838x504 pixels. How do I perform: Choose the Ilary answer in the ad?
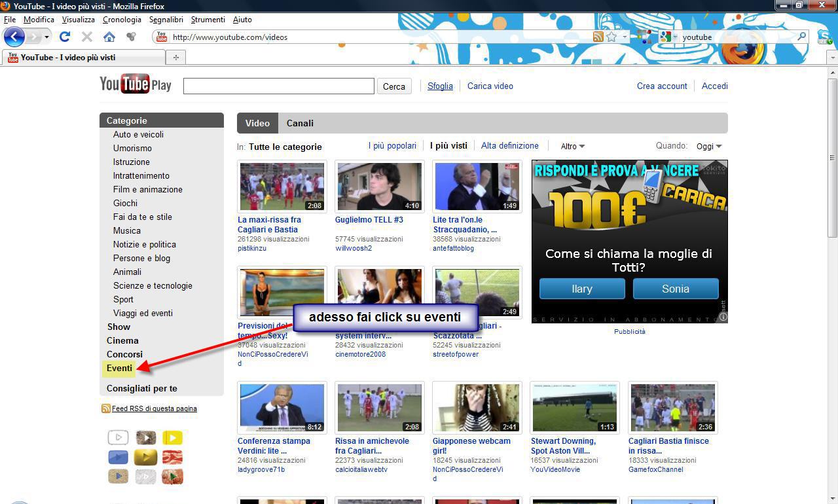coord(582,289)
